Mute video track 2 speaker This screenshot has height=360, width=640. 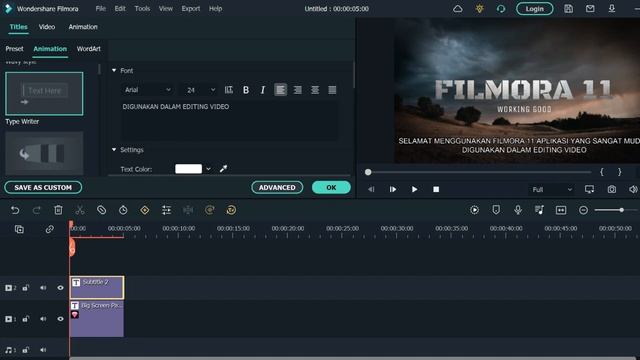click(x=43, y=288)
